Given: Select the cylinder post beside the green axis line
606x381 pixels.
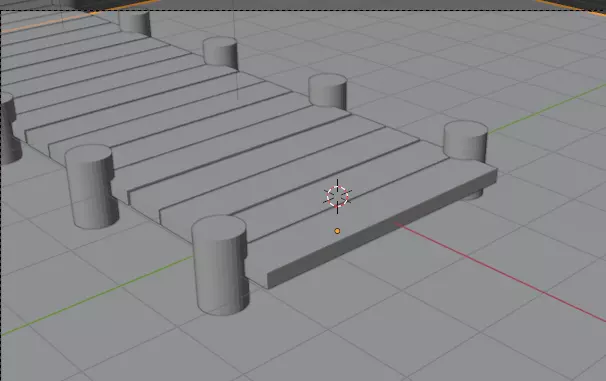Looking at the screenshot, I should (465, 141).
